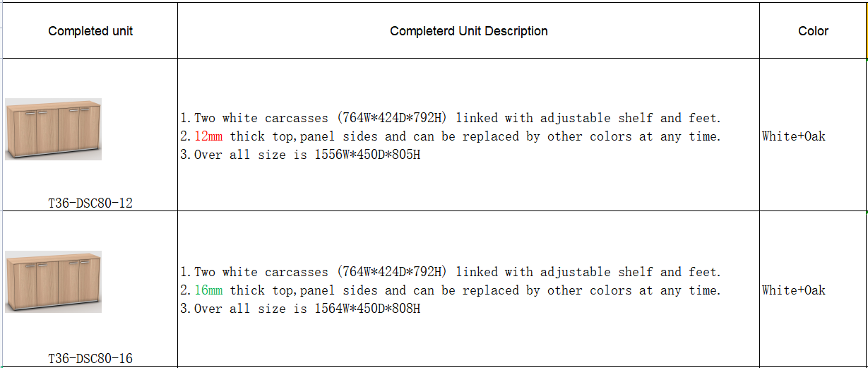Click the 1556W*450D*805H overall size line
The width and height of the screenshot is (868, 368).
(300, 155)
